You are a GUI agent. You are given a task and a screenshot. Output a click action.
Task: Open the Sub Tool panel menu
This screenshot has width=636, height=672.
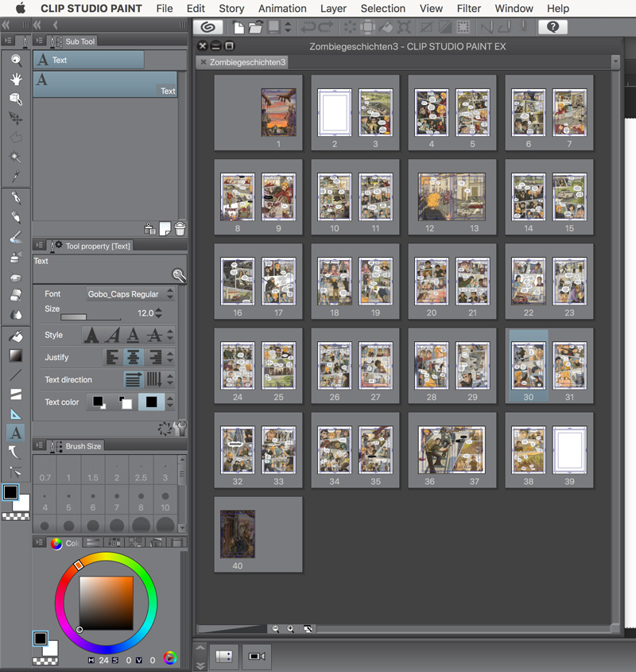[x=40, y=41]
